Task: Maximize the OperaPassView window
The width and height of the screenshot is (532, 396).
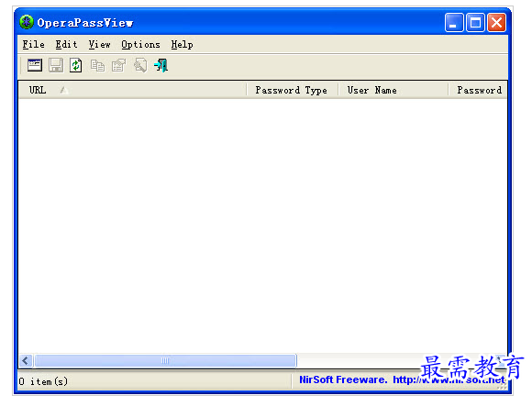Action: (x=475, y=23)
